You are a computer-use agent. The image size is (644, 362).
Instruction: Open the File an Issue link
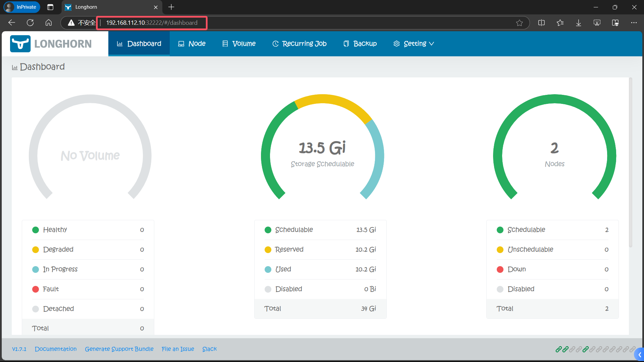[x=178, y=349]
